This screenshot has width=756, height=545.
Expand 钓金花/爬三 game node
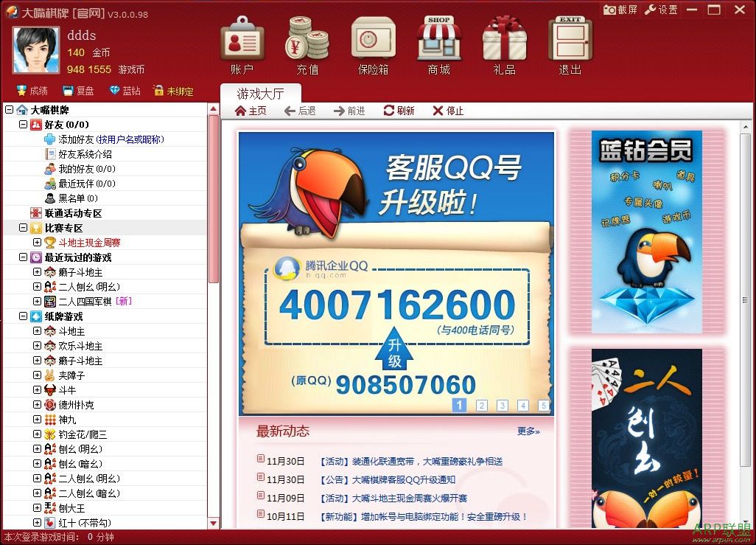point(37,434)
